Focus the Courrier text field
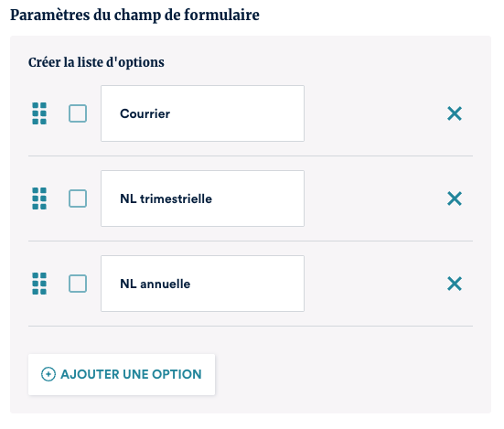504x429 pixels. 202,113
